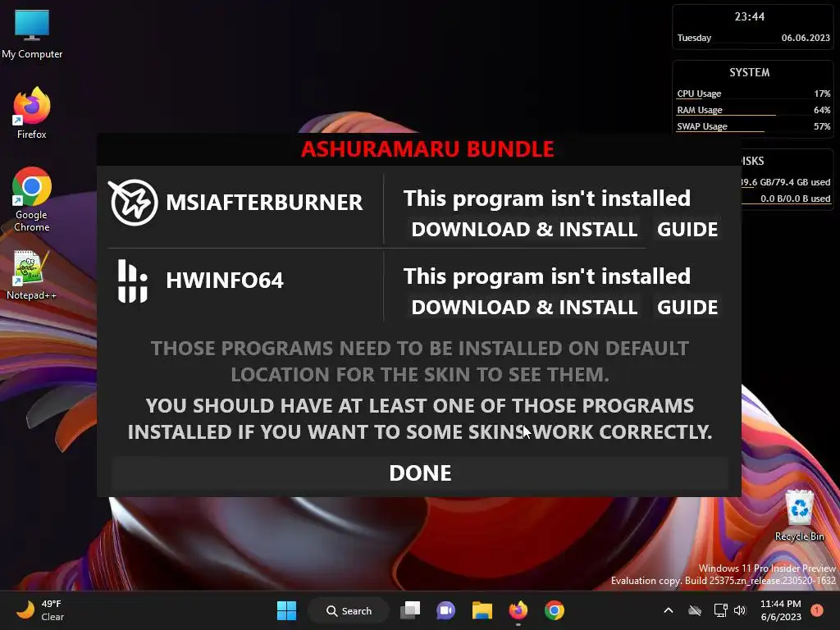Click the RAM Usage meter
The width and height of the screenshot is (840, 630).
(x=753, y=111)
